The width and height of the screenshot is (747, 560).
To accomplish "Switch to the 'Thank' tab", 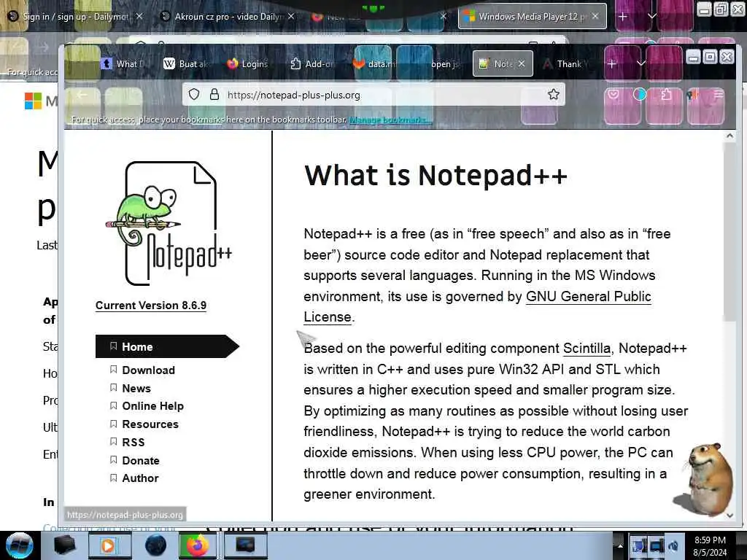I will pyautogui.click(x=565, y=63).
